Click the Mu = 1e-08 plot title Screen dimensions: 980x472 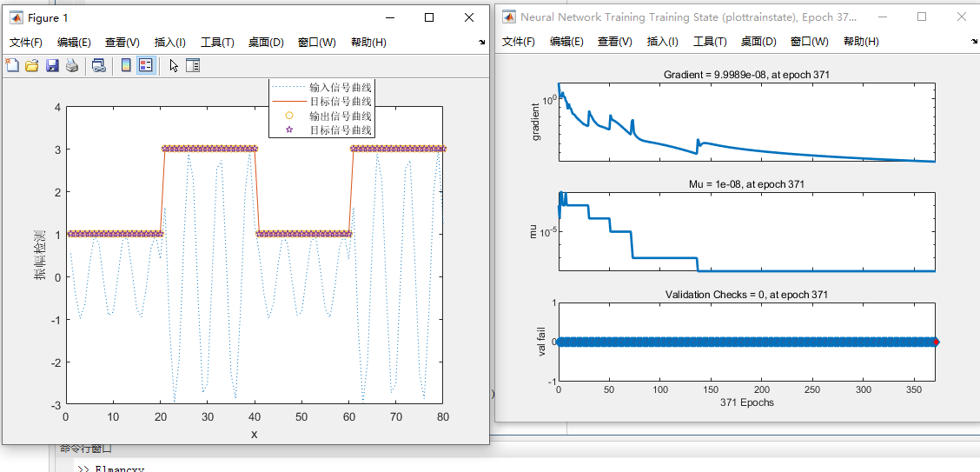pyautogui.click(x=746, y=184)
